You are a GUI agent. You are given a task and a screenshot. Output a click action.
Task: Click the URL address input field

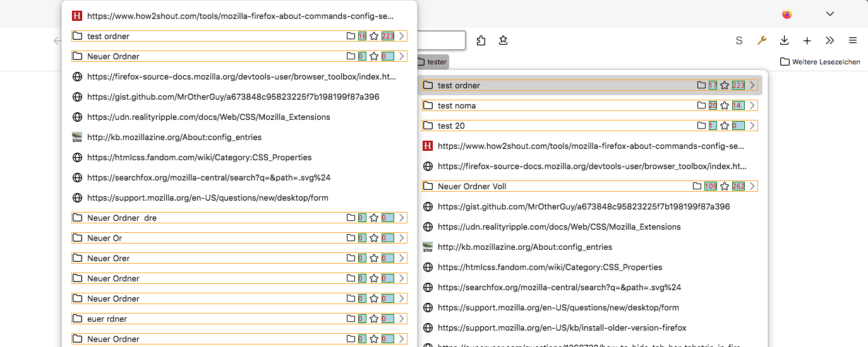click(x=442, y=40)
